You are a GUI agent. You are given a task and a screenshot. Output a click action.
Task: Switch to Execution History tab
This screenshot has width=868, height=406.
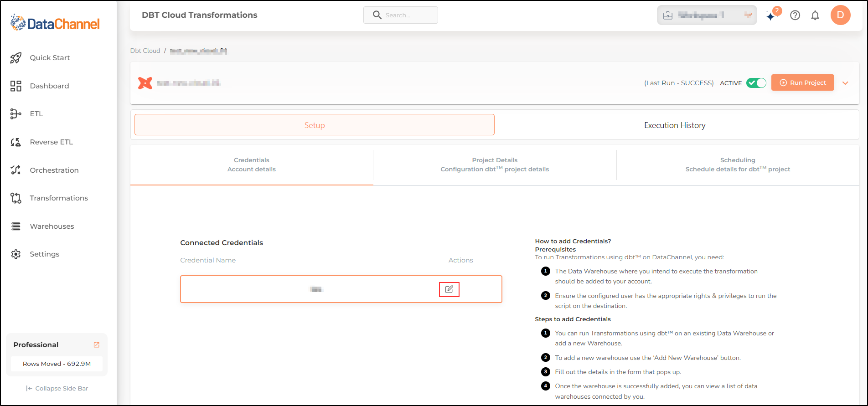(675, 125)
